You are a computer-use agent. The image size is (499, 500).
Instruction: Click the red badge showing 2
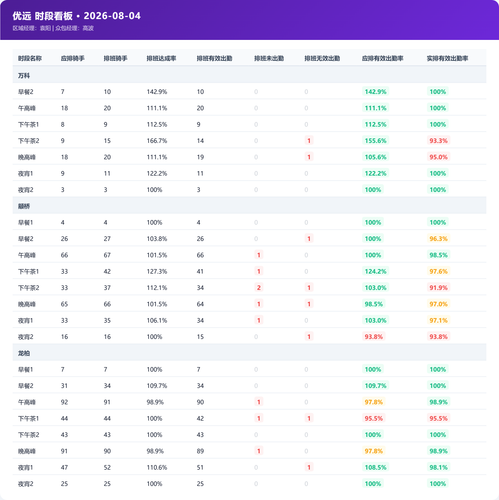[x=259, y=288]
